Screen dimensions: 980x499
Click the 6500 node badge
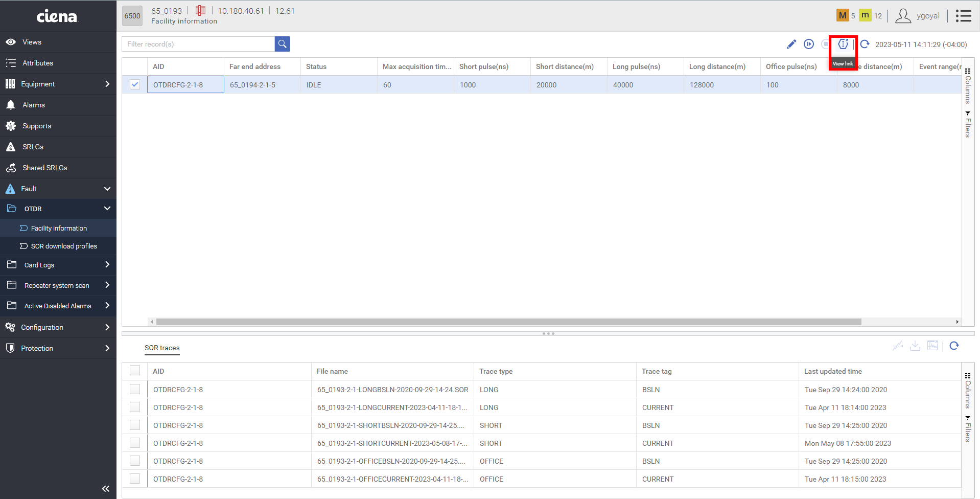pyautogui.click(x=132, y=16)
